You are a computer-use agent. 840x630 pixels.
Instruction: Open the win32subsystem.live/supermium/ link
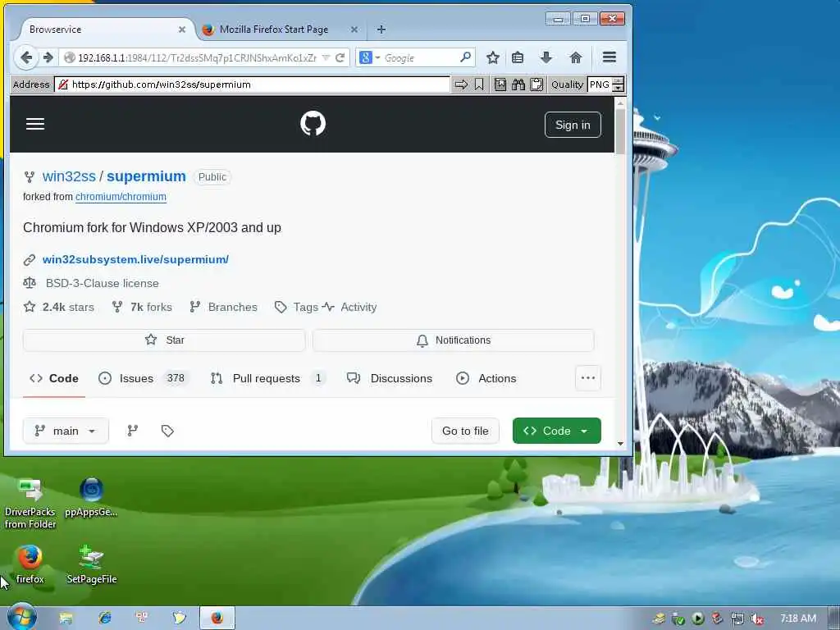135,259
